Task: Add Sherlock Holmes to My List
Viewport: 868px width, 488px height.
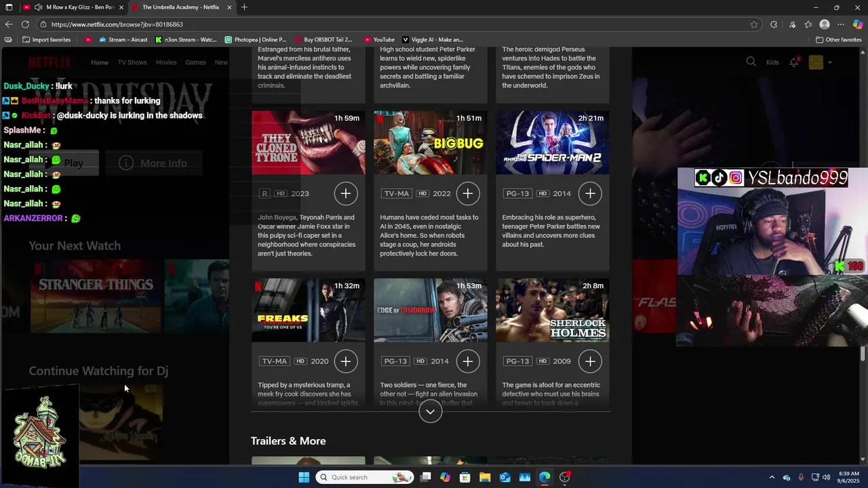Action: pos(590,361)
